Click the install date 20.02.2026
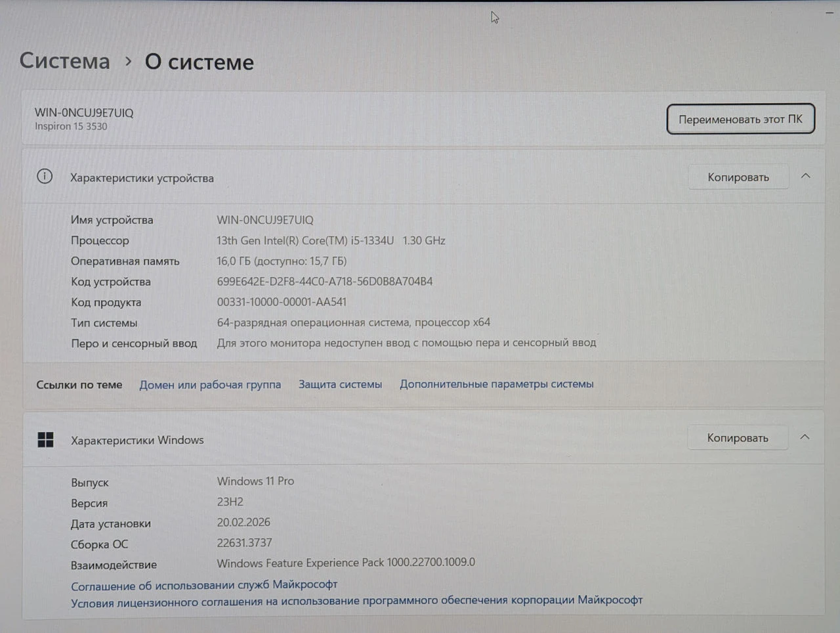Screen dimensions: 840x633 [243, 522]
